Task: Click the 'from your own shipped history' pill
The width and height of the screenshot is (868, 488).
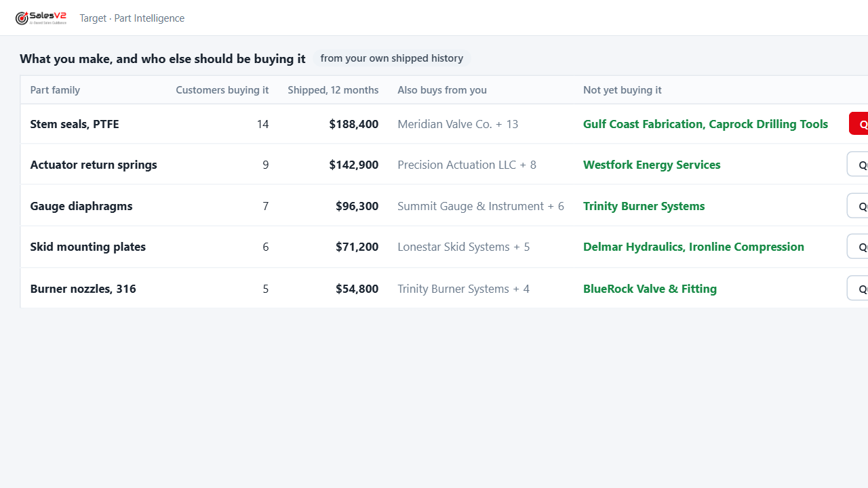Action: [x=392, y=58]
